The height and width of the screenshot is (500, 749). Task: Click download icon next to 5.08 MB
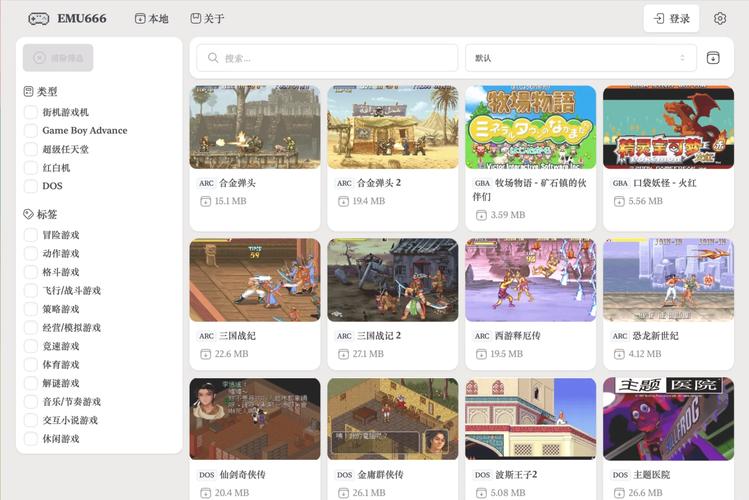pos(481,493)
